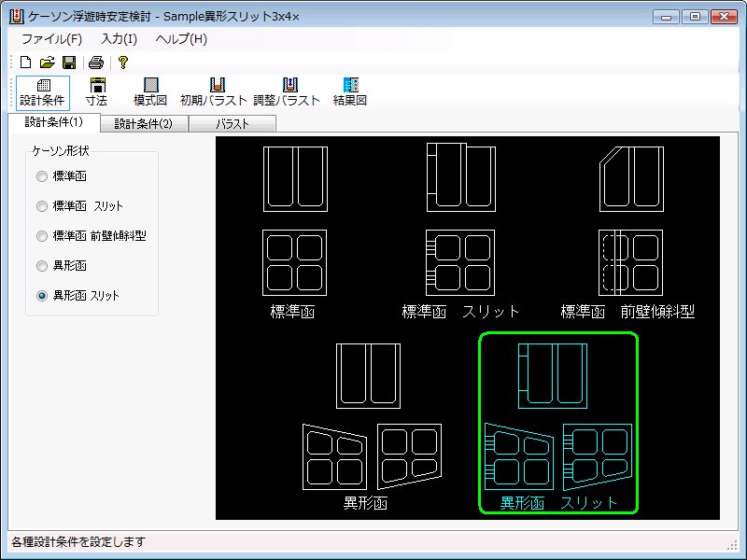This screenshot has height=560, width=747.
Task: Open the 寸法 dimensions tool
Action: coord(96,91)
